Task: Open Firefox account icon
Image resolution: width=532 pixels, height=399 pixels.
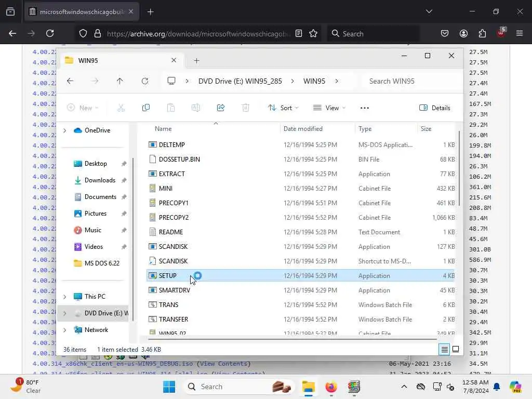Action: pos(463,33)
